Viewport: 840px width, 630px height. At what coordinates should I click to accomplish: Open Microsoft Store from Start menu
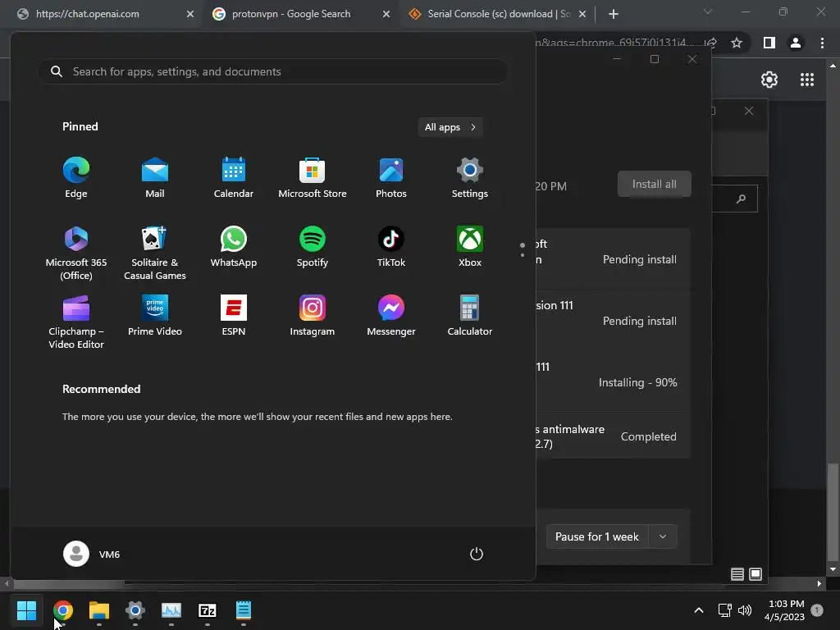pyautogui.click(x=313, y=178)
